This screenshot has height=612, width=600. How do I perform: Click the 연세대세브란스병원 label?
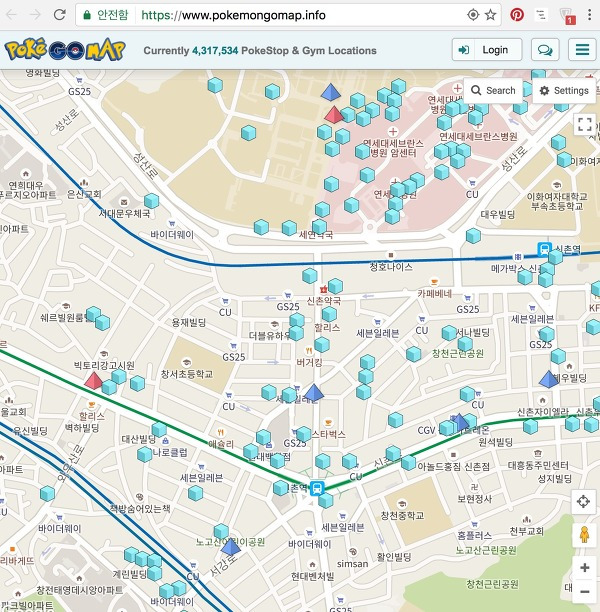point(478,136)
